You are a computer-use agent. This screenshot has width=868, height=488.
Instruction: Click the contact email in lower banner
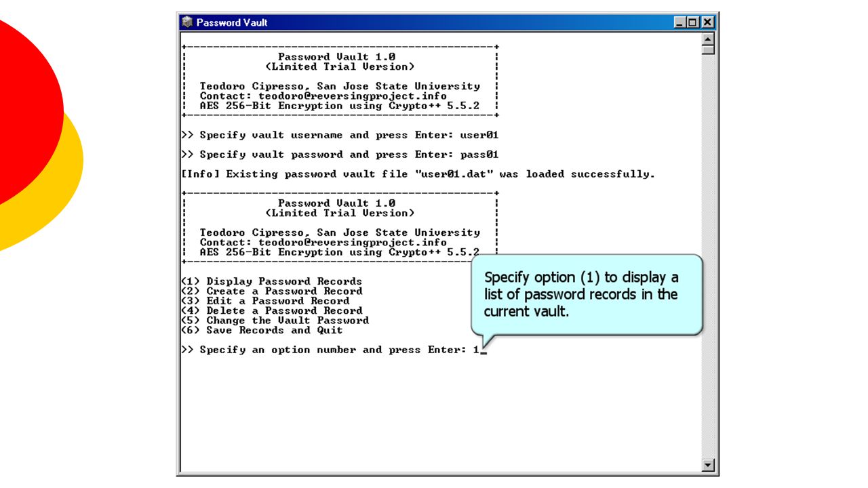tap(353, 242)
